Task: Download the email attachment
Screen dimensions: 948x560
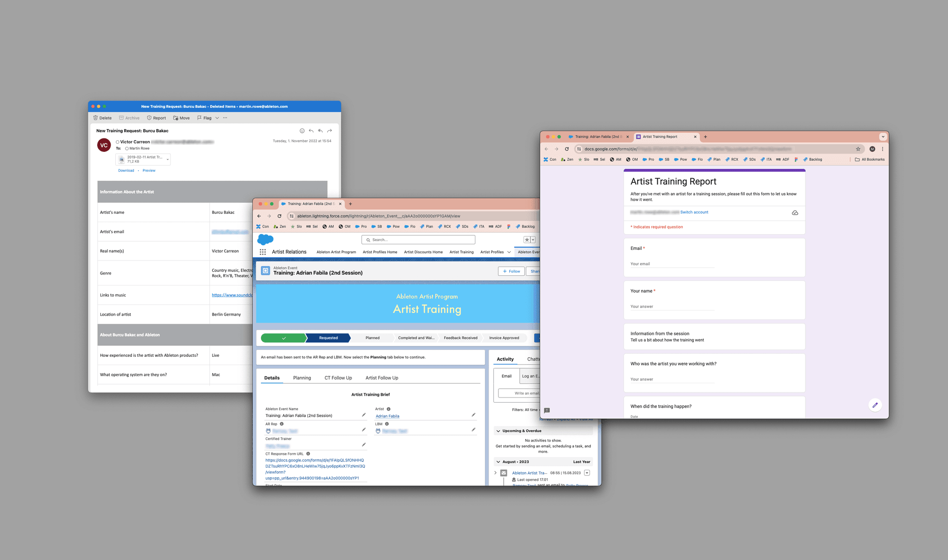Action: coord(126,171)
